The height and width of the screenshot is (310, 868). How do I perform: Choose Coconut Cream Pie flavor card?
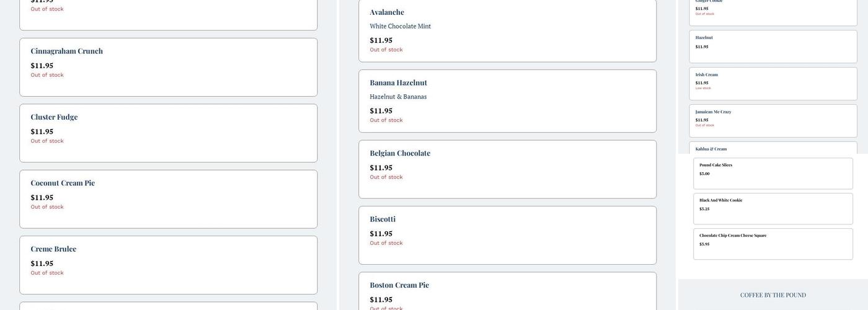coord(168,199)
